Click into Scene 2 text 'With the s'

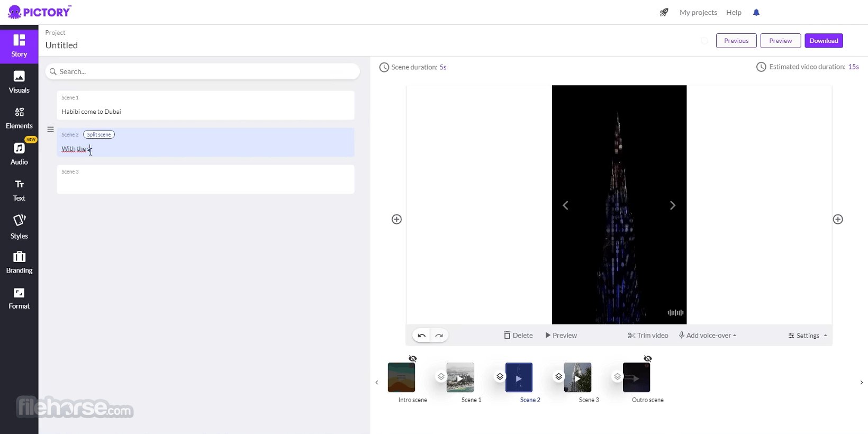77,149
